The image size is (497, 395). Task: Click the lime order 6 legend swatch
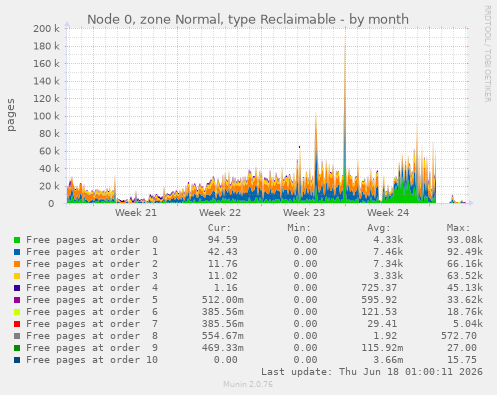(x=17, y=312)
